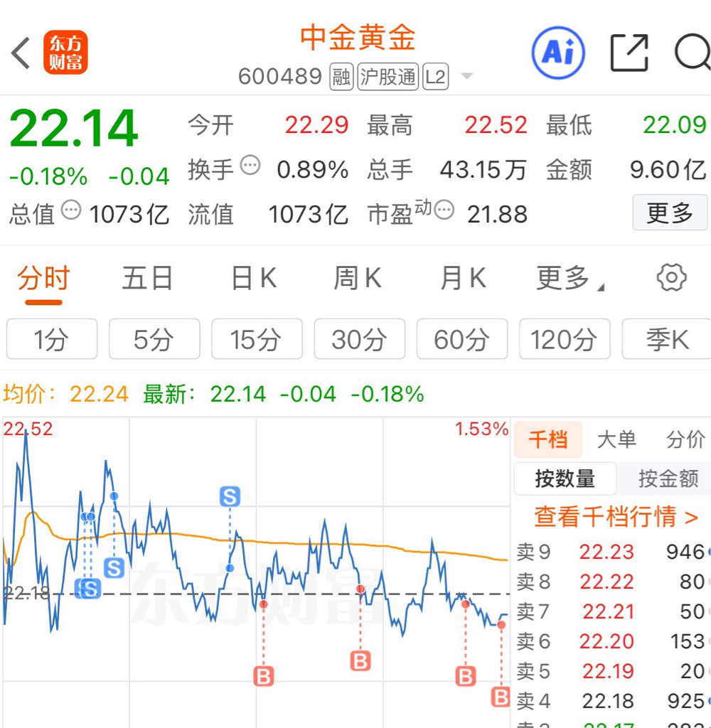Tap info icon next to 市盈

pyautogui.click(x=444, y=210)
